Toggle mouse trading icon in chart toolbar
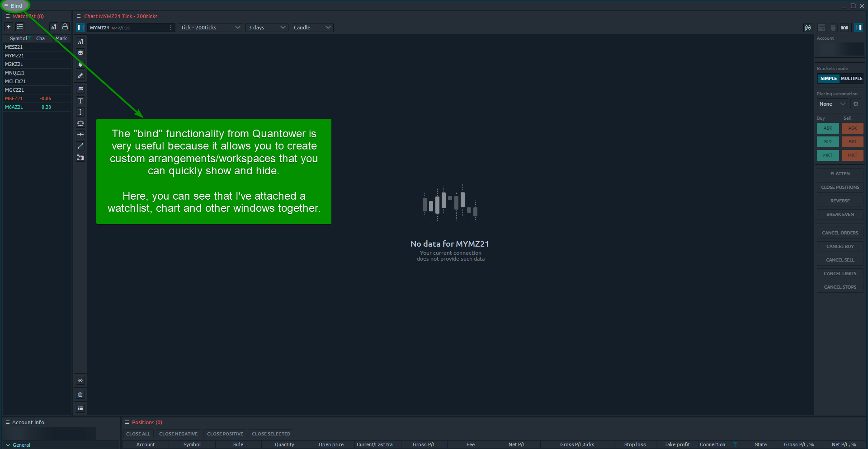This screenshot has height=449, width=868. [x=833, y=28]
